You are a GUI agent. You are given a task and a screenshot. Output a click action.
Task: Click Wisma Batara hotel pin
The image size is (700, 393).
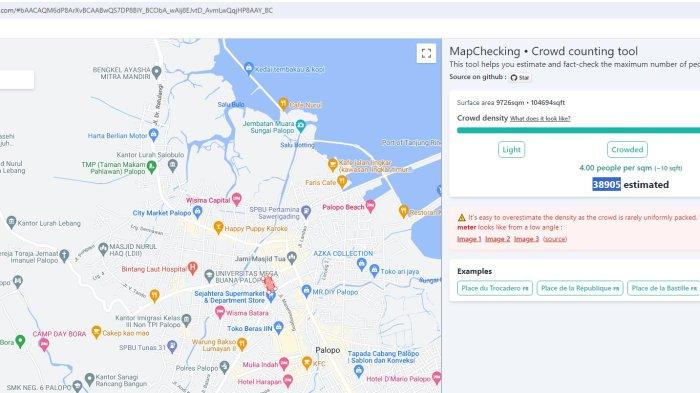220,312
